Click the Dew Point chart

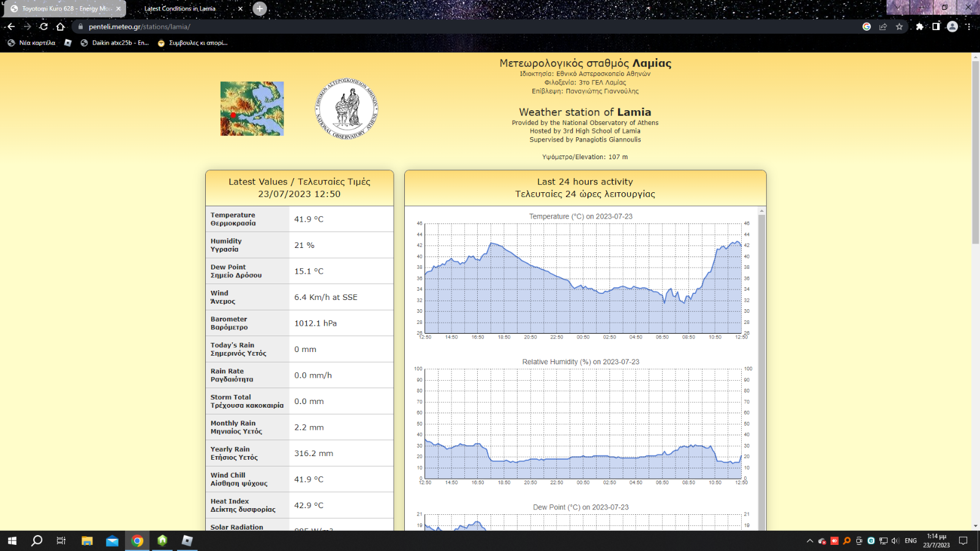pyautogui.click(x=583, y=517)
